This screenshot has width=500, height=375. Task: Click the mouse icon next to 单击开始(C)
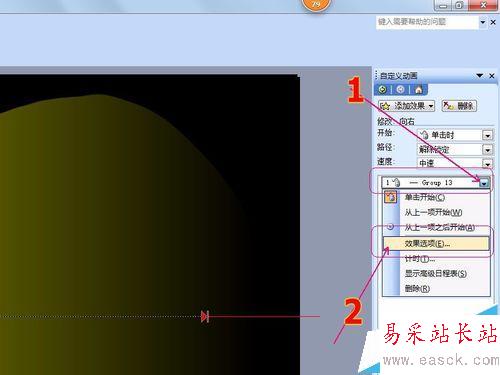[391, 197]
